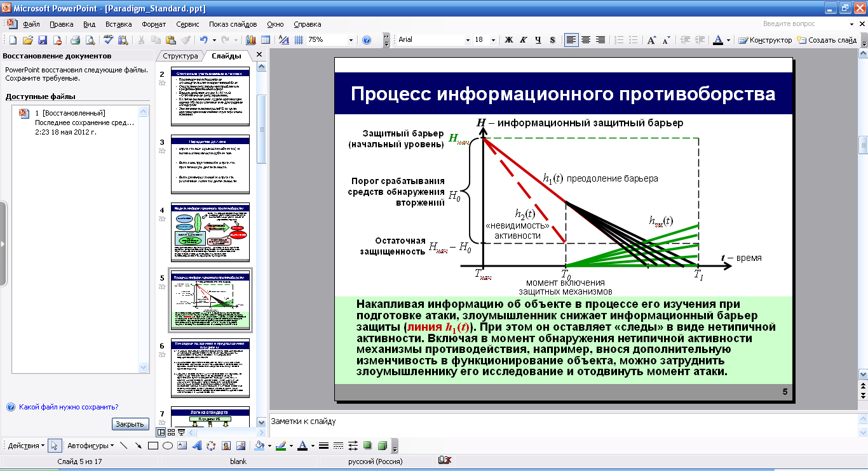This screenshot has width=868, height=471.
Task: Open the Справка menu
Action: (x=308, y=24)
